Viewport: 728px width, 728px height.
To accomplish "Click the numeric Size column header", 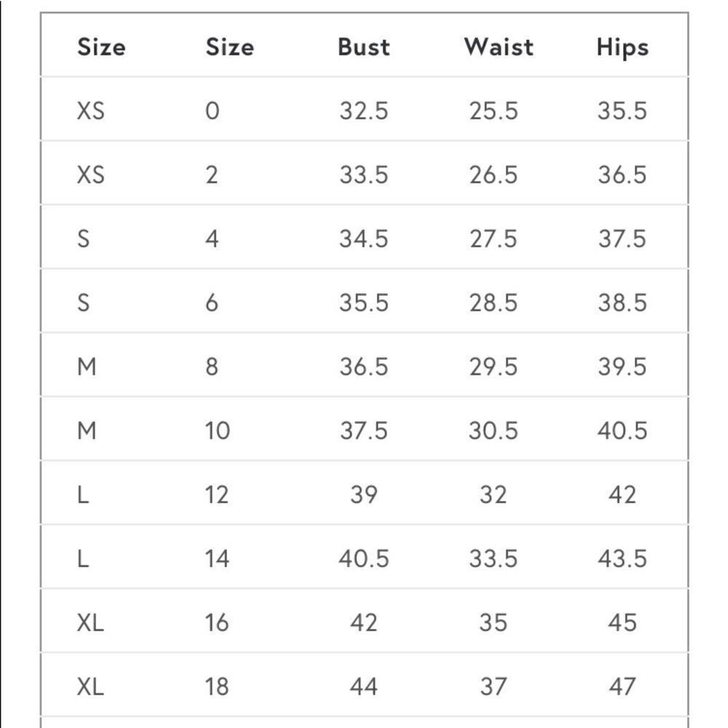I will (x=230, y=47).
